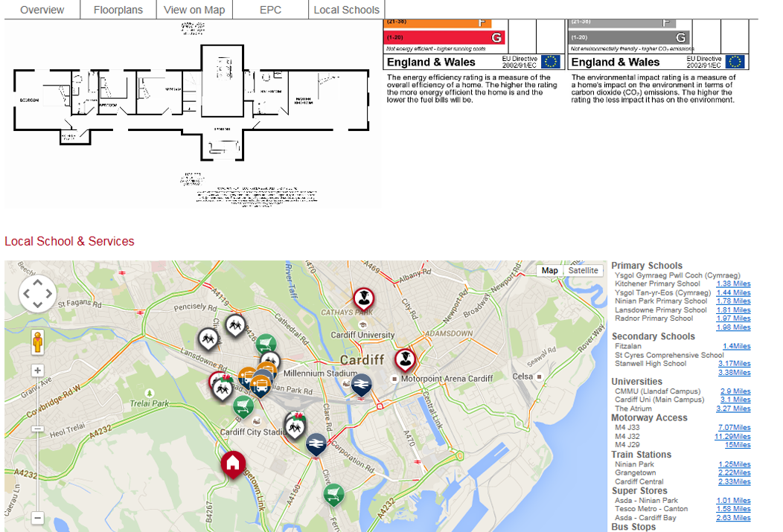Select the View on Map tab

194,10
